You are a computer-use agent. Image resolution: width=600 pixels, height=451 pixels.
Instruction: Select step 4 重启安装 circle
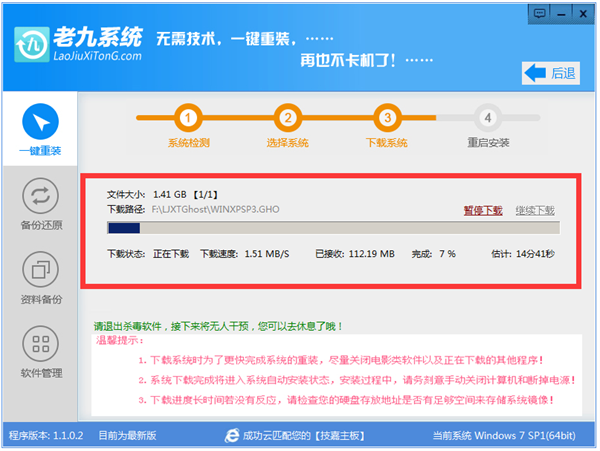coord(487,118)
